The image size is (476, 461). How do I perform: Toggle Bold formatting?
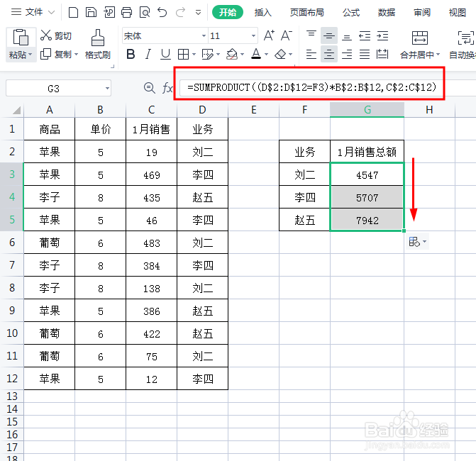131,55
